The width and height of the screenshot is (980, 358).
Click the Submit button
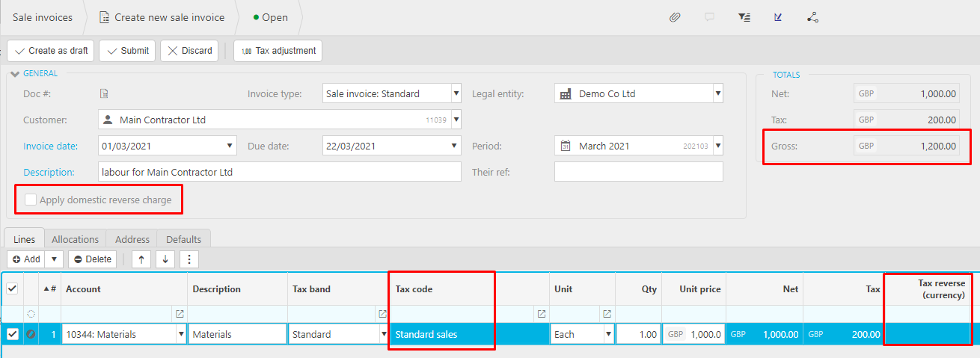click(127, 51)
